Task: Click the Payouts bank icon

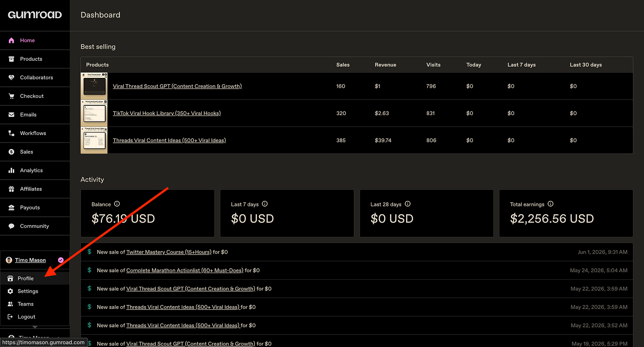Action: (x=11, y=208)
